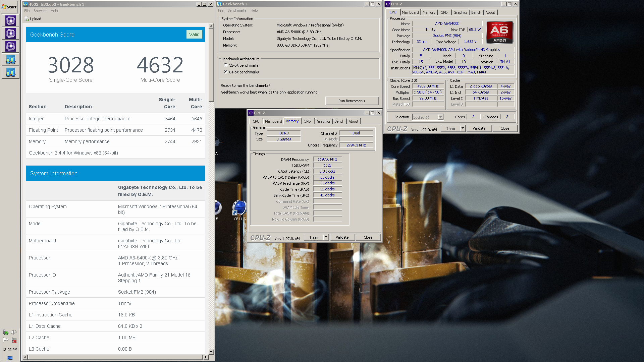Click the CAS# Latency 8.0 clocks value
The image size is (644, 362).
327,171
